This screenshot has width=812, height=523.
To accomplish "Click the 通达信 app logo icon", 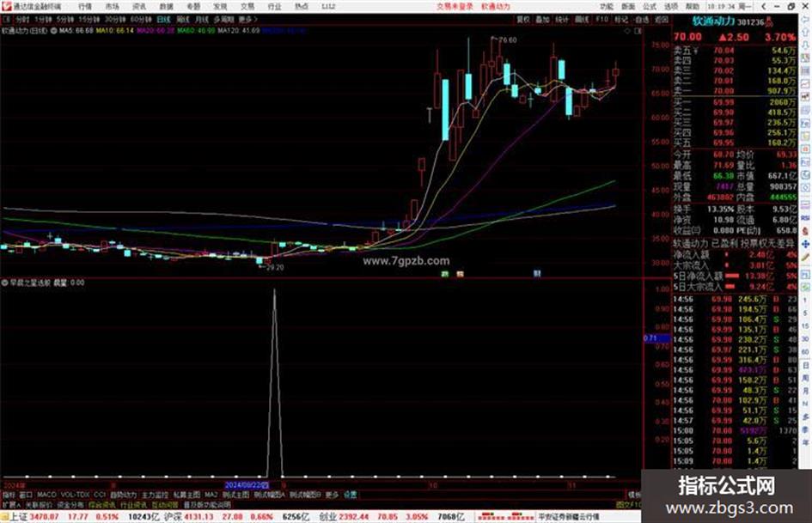I will pos(7,6).
